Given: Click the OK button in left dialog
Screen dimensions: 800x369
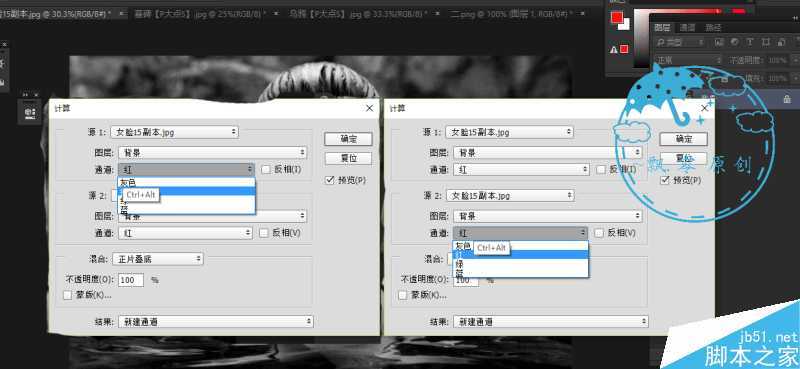Looking at the screenshot, I should [x=348, y=139].
